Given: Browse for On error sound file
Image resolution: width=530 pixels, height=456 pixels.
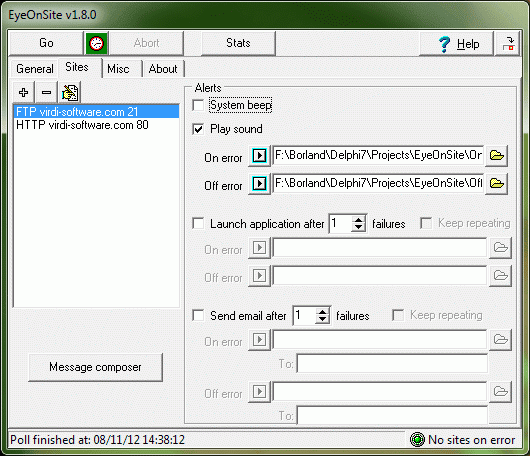Looking at the screenshot, I should tap(497, 156).
